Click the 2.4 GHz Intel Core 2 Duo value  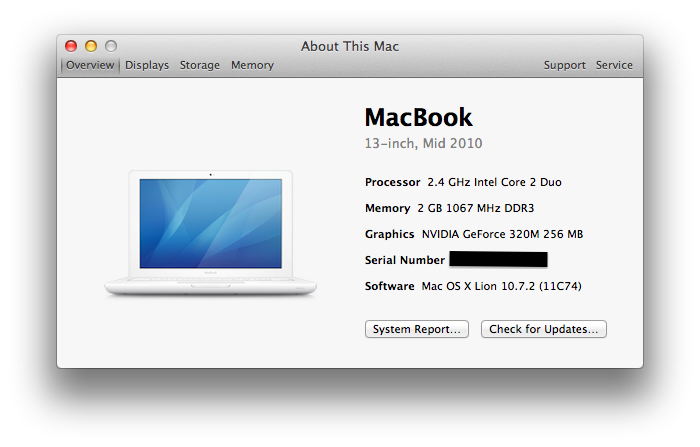[494, 182]
